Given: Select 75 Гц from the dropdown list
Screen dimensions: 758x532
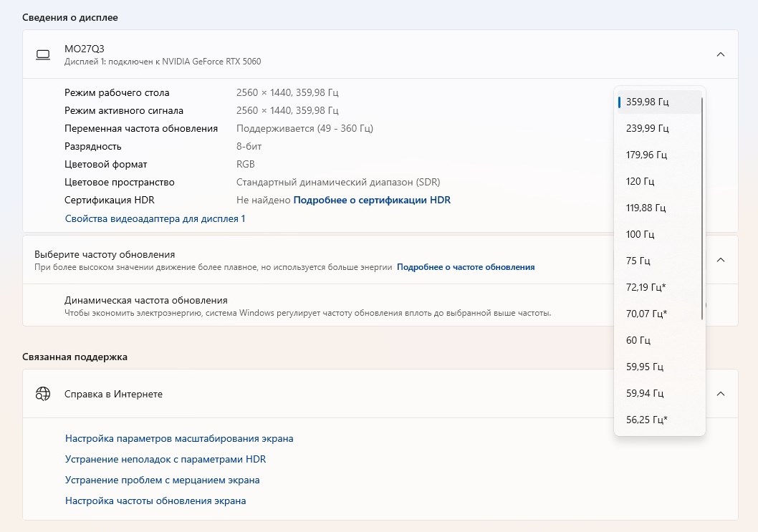Looking at the screenshot, I should click(x=659, y=261).
